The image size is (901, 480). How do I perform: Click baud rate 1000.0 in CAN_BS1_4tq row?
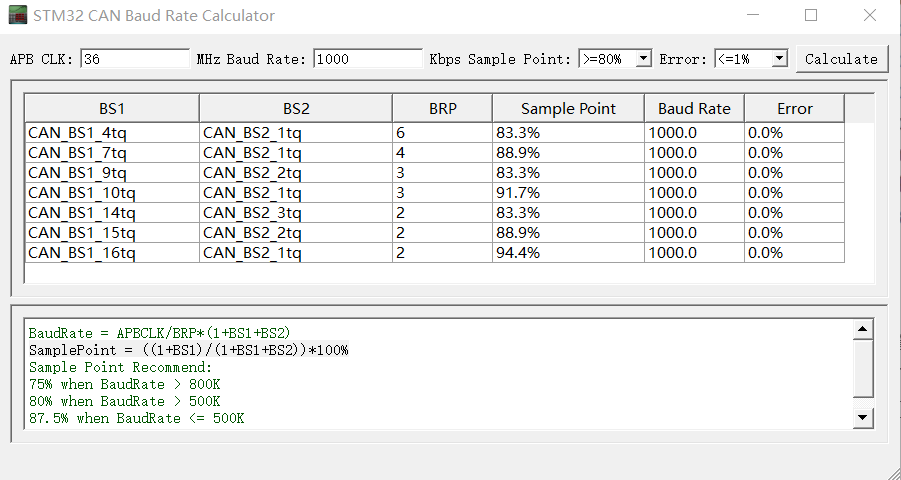[x=694, y=133]
